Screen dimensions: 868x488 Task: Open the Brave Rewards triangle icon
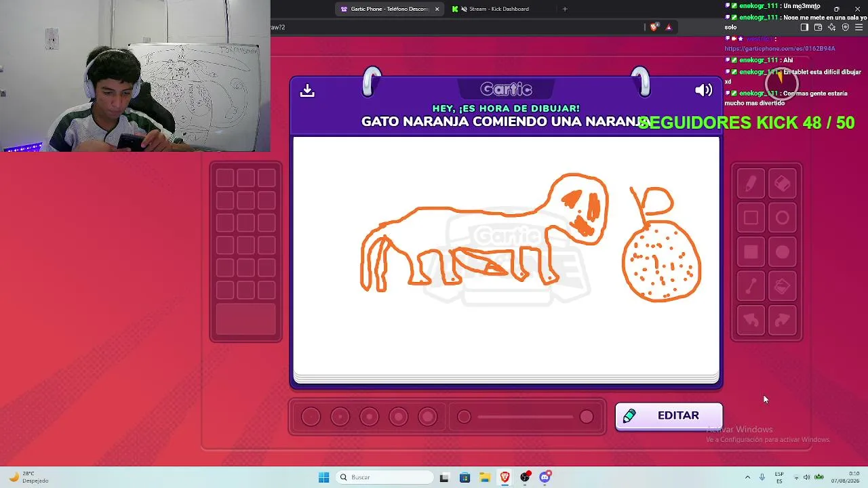[669, 27]
